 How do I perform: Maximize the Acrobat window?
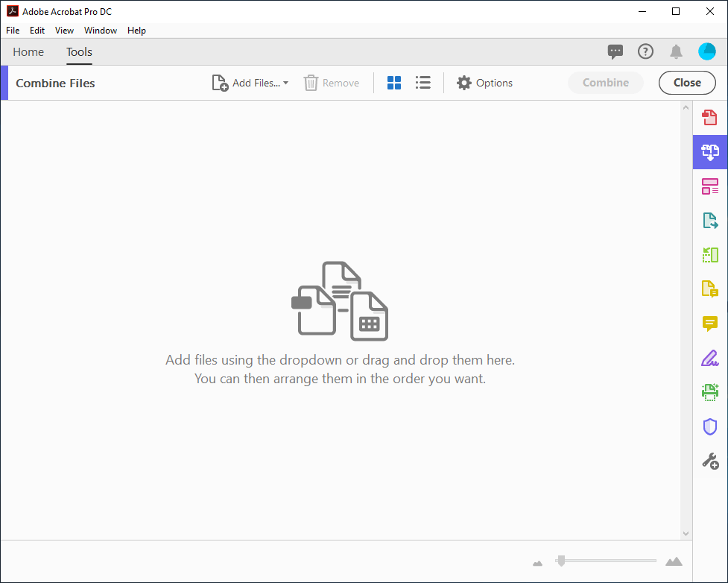tap(676, 11)
